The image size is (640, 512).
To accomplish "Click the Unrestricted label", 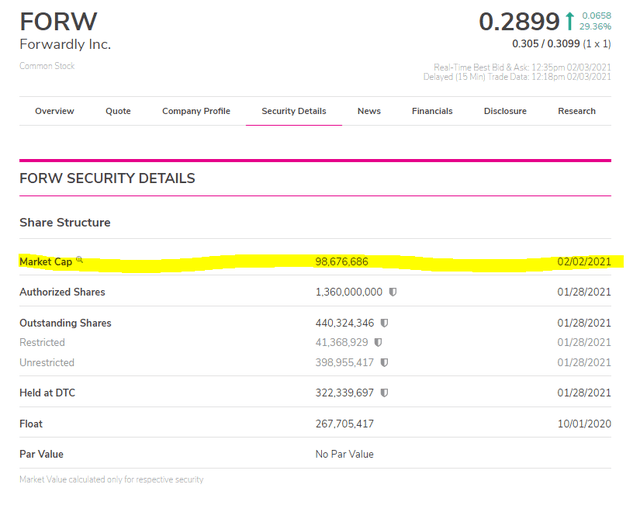I will click(47, 362).
